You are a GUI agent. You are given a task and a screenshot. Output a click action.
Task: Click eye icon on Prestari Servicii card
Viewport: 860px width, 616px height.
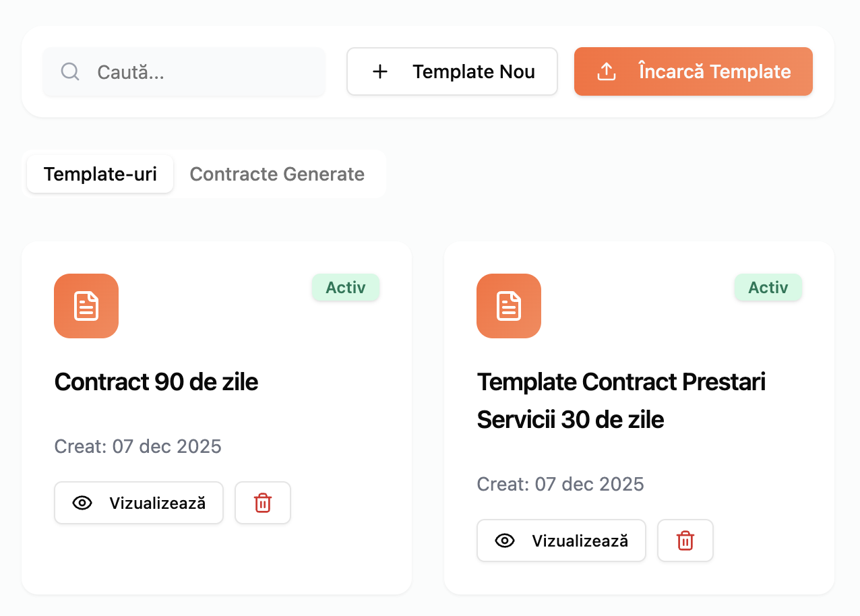[505, 541]
